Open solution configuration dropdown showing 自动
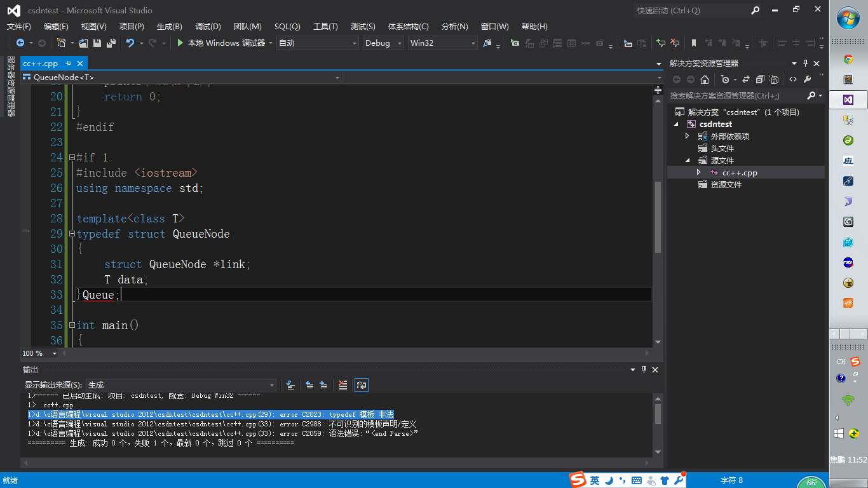 (318, 43)
